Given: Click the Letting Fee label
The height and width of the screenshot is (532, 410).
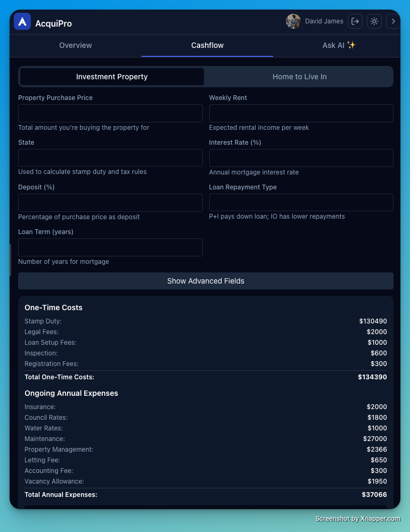Looking at the screenshot, I should [42, 460].
